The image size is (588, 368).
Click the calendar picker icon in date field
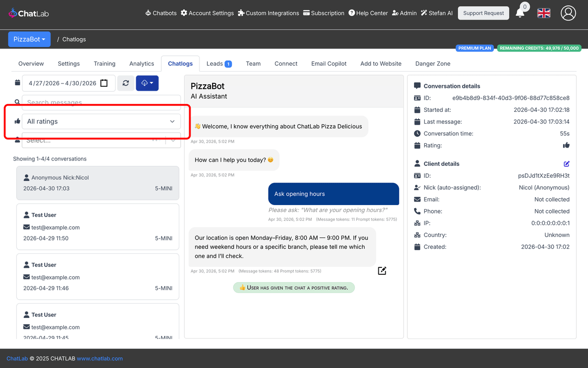pyautogui.click(x=104, y=83)
